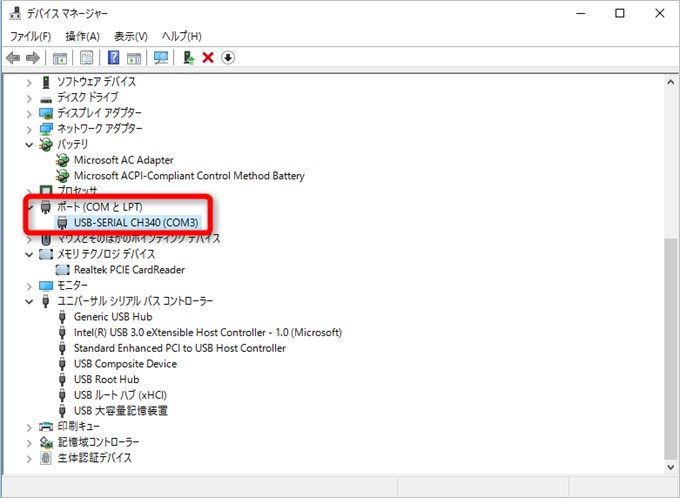Select Microsoft AC Adapter entry
This screenshot has height=498, width=680.
[x=123, y=160]
